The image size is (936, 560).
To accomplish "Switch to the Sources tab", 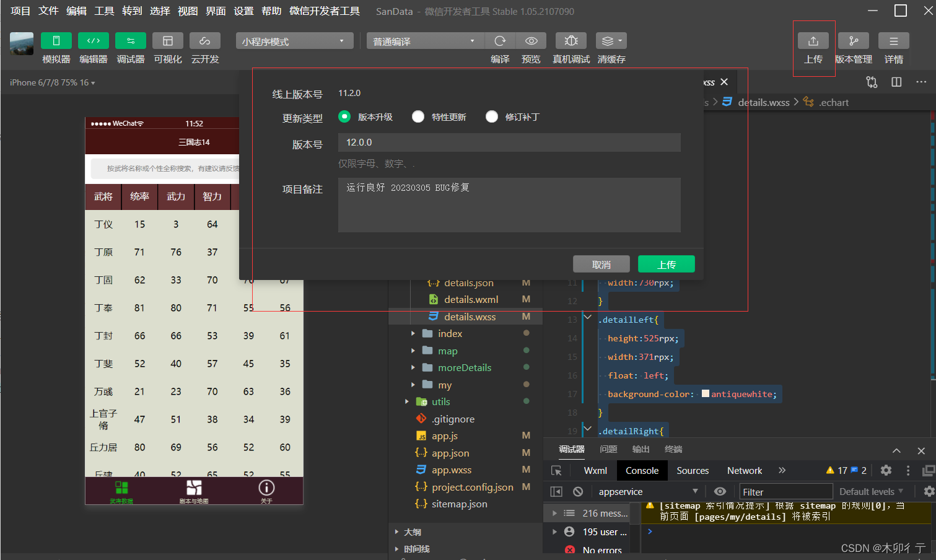I will click(693, 471).
